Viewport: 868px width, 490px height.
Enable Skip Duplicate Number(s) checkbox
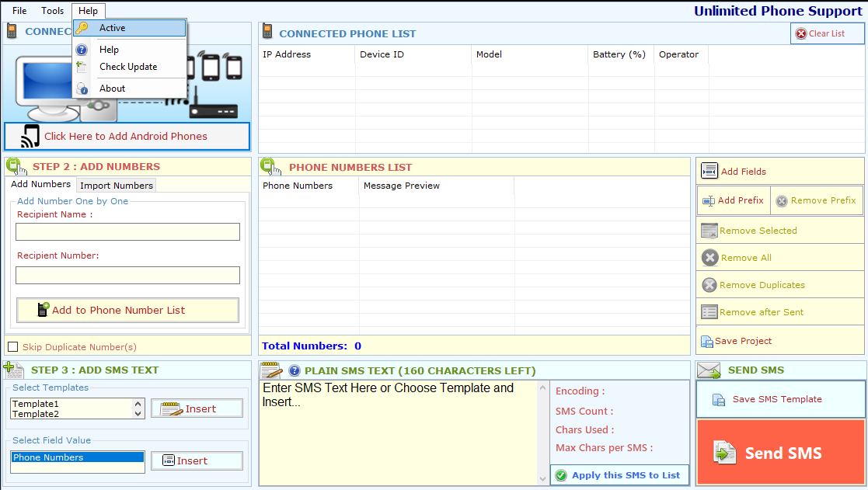12,347
